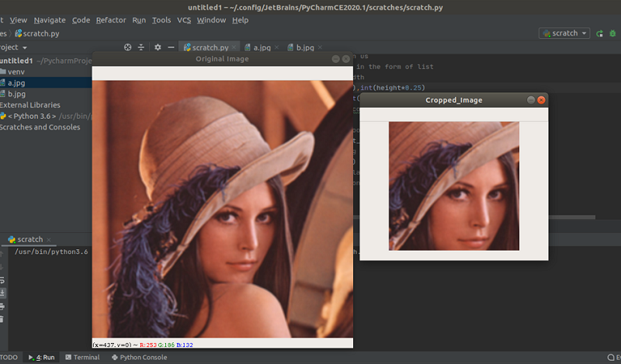Toggle soft-wrap in Run console
Screen dimensions: 621x364
(2, 280)
